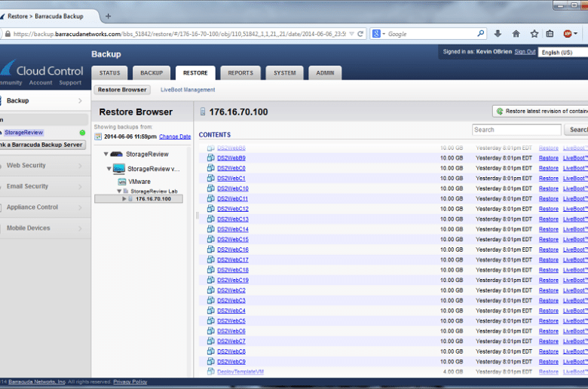The height and width of the screenshot is (389, 588).
Task: Expand the Email Security sidebar section
Action: pyautogui.click(x=80, y=186)
